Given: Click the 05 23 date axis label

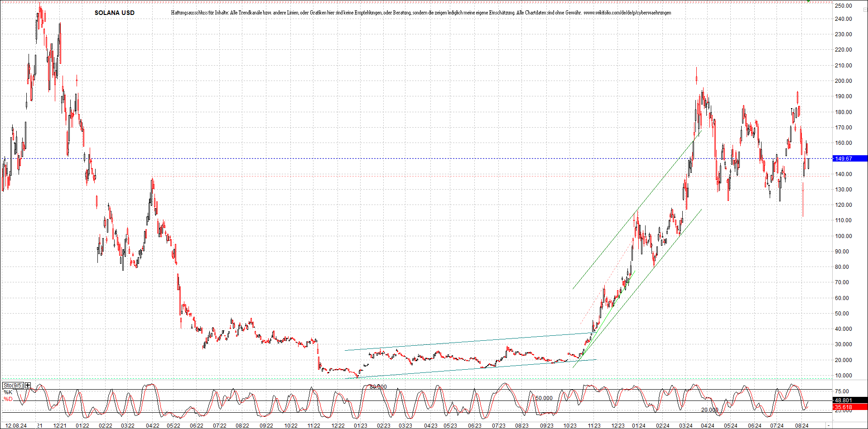Looking at the screenshot, I should tap(450, 426).
